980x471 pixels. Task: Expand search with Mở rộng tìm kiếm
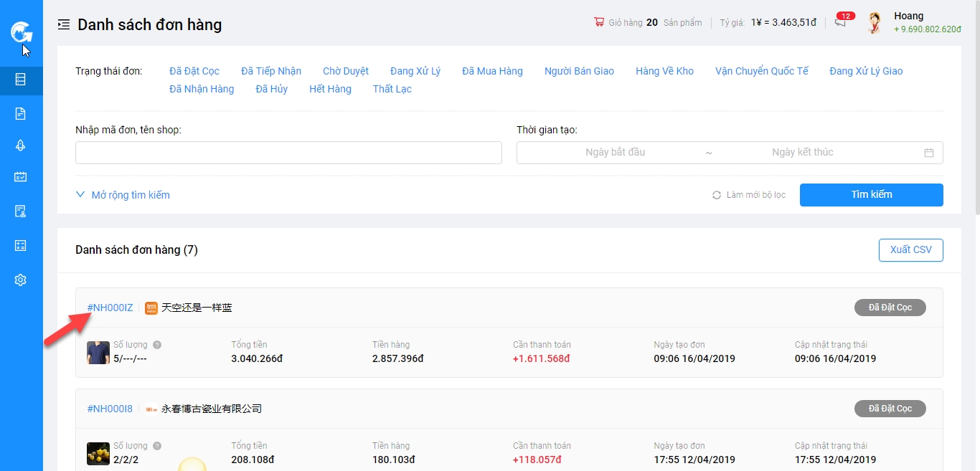[x=123, y=195]
